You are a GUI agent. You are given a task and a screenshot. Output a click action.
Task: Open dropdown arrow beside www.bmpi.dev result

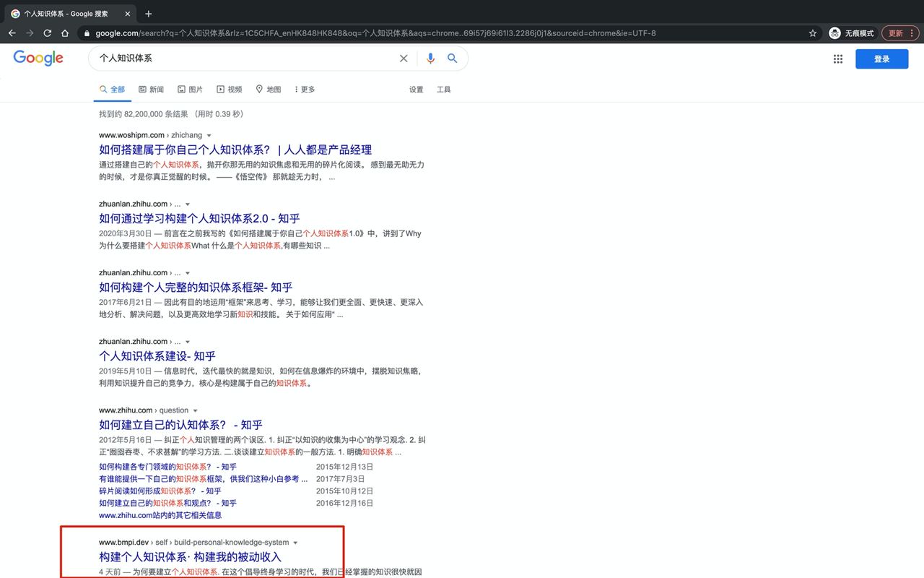coord(295,543)
